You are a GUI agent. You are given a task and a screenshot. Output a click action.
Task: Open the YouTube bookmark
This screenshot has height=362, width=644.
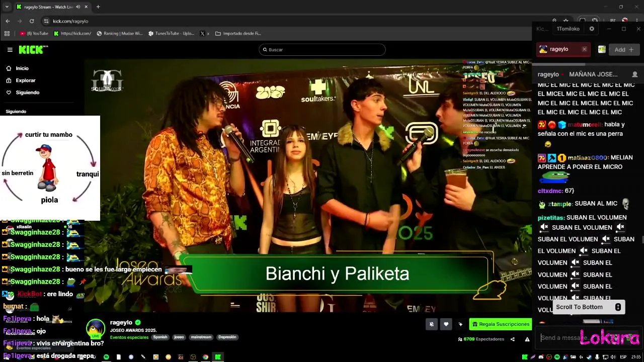tap(34, 34)
